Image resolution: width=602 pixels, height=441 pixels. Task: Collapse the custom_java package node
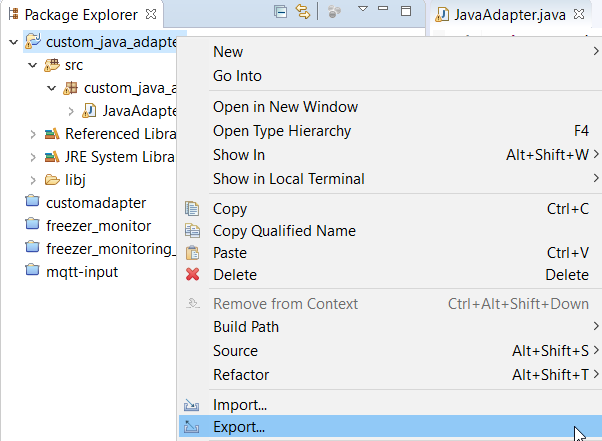coord(51,88)
